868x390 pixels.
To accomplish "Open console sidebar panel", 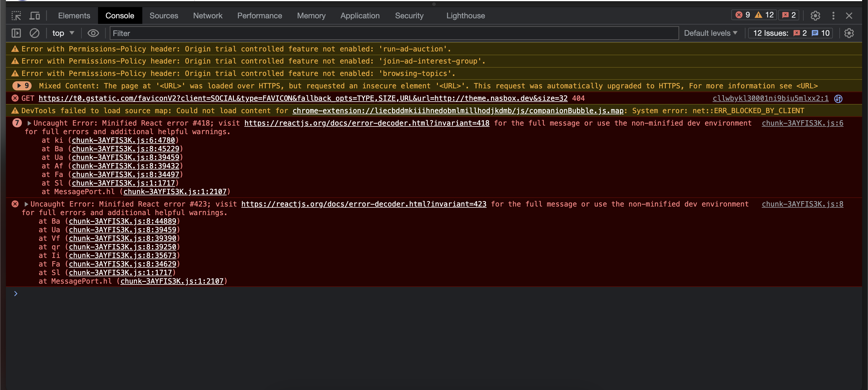I will (x=16, y=33).
